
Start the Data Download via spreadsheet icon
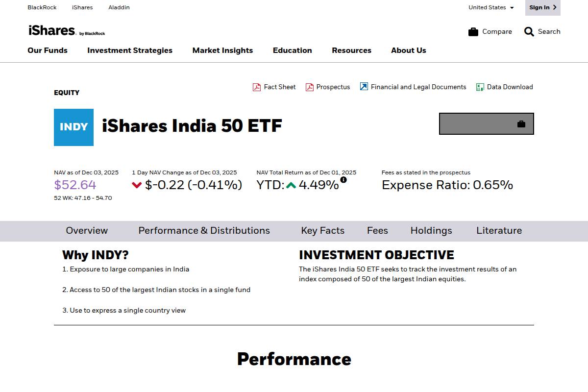(479, 87)
